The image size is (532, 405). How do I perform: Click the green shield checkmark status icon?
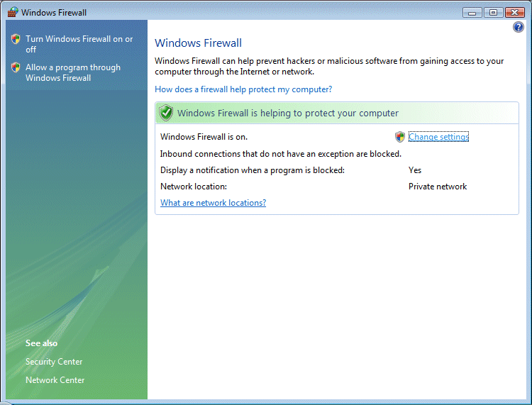[x=166, y=113]
